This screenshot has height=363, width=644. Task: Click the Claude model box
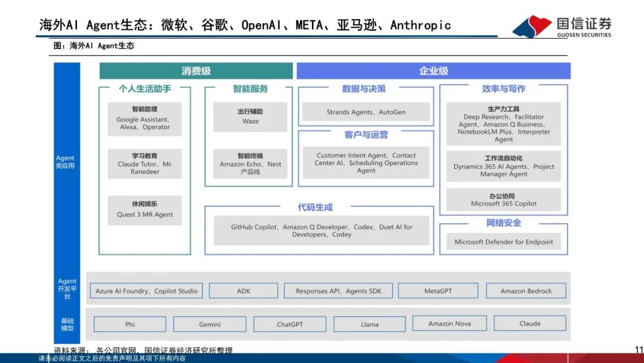click(530, 323)
